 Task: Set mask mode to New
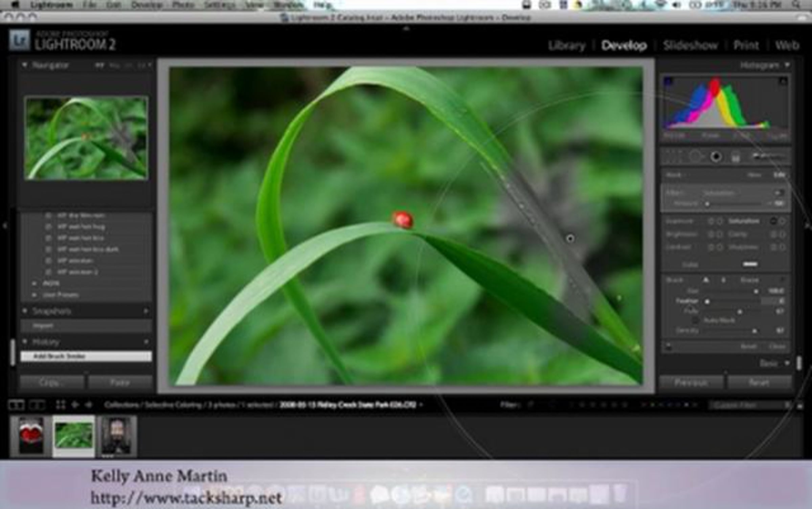point(754,175)
